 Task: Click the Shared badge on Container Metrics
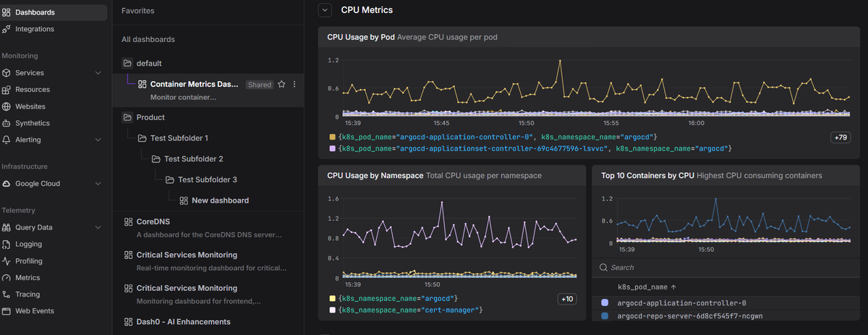(259, 85)
